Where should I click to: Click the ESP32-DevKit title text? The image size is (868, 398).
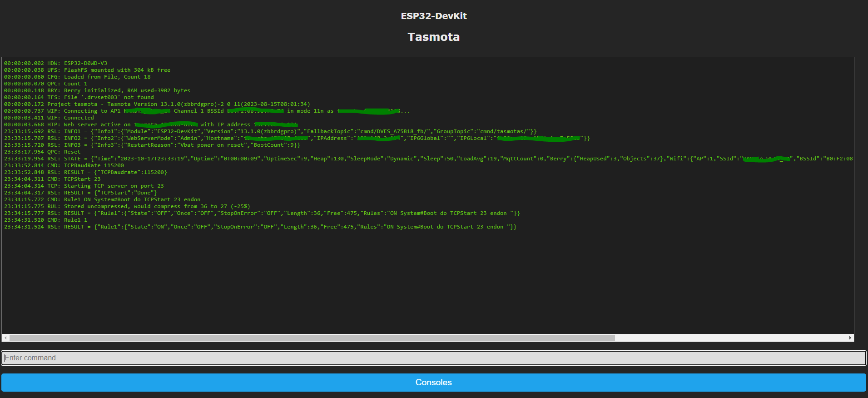[x=434, y=16]
